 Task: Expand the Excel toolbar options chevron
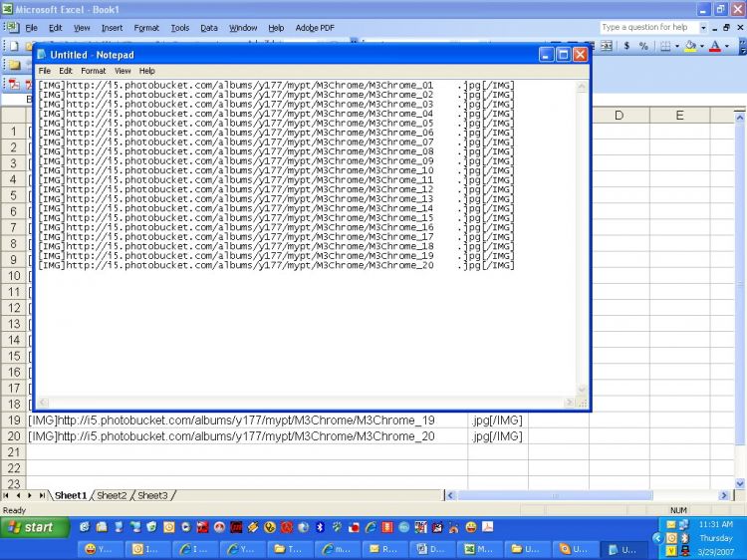point(742,46)
